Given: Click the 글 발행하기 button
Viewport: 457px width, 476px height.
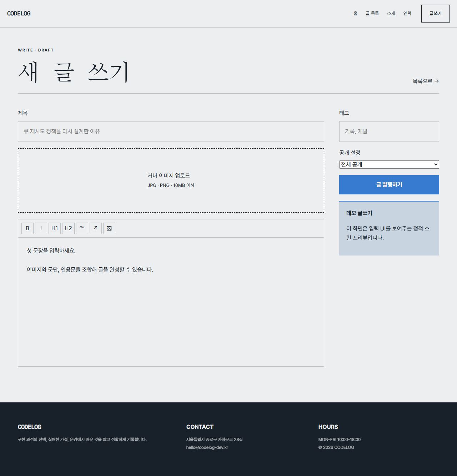Looking at the screenshot, I should [389, 185].
